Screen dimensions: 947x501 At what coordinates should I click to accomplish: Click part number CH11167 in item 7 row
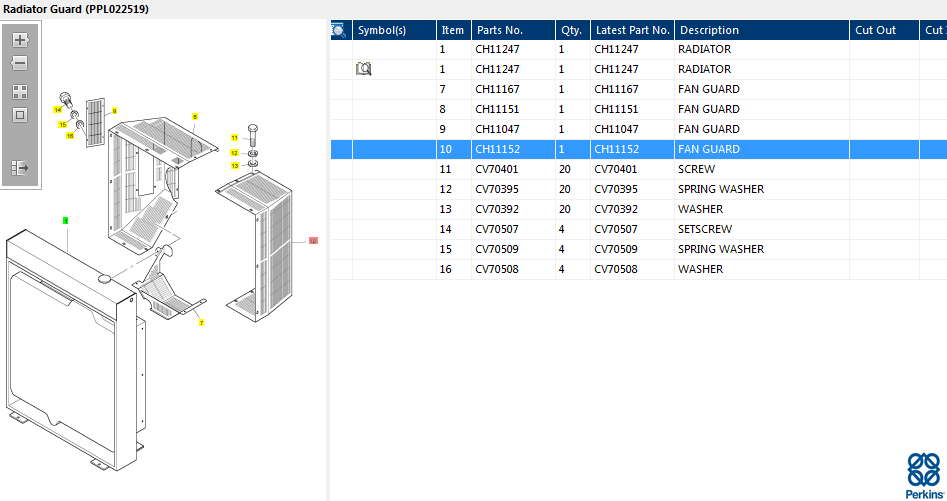pyautogui.click(x=495, y=89)
